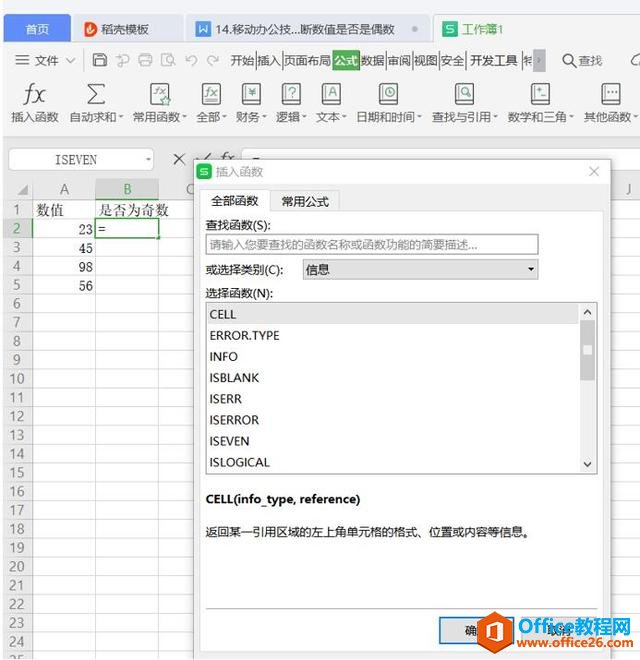Click the hamburger menu icon beside 文件
This screenshot has height=660, width=640.
[x=22, y=60]
